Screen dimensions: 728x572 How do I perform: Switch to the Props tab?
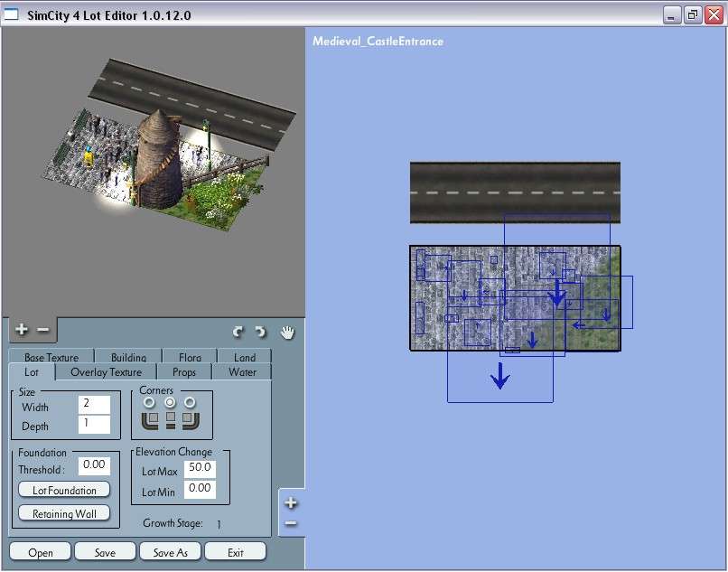pos(184,371)
